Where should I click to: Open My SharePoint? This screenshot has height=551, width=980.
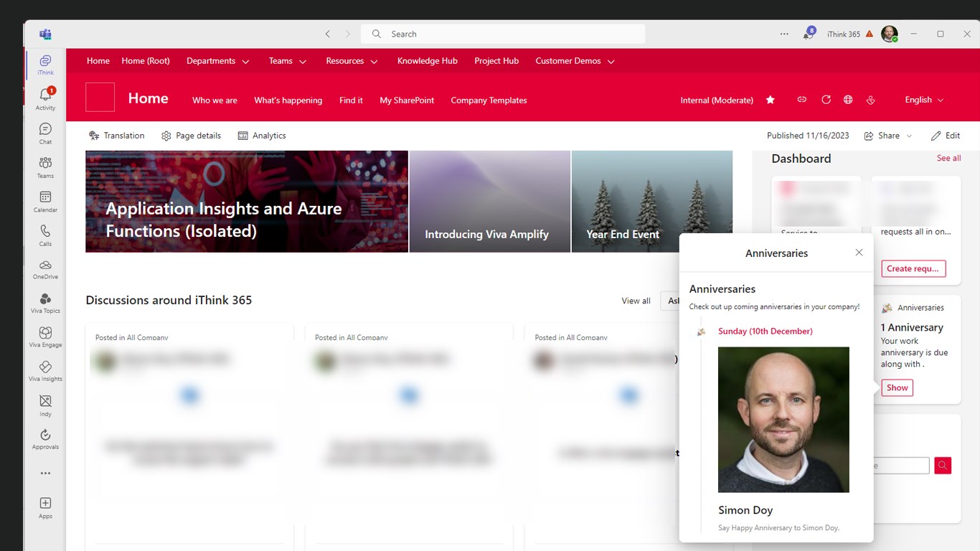(407, 100)
